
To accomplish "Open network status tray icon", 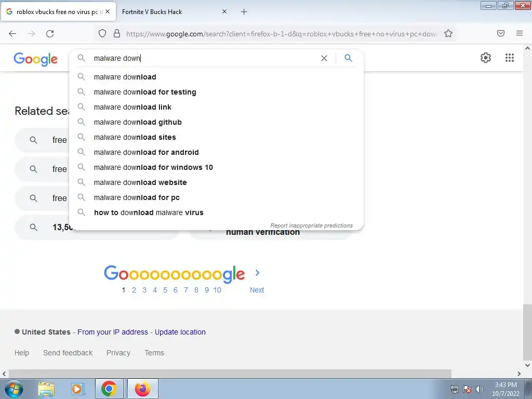I will [x=454, y=389].
